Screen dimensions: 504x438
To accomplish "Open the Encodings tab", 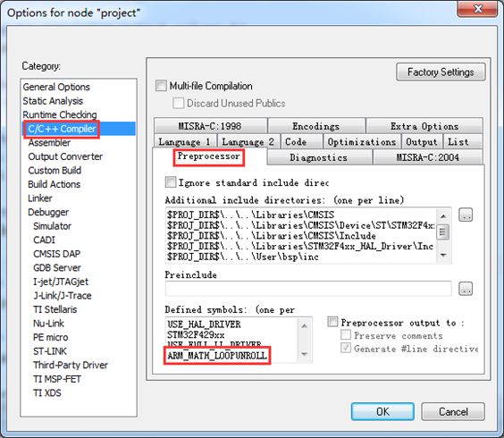I will pos(316,126).
